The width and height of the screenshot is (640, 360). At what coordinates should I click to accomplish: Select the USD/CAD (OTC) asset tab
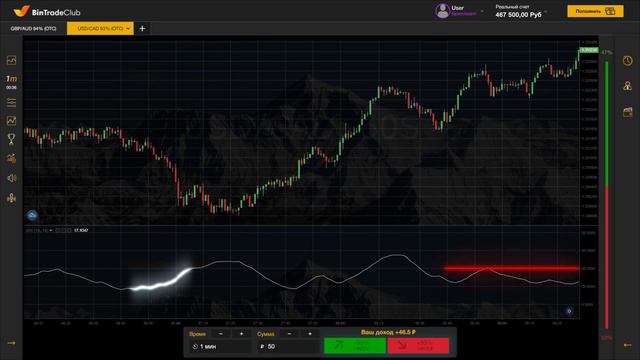tap(100, 29)
